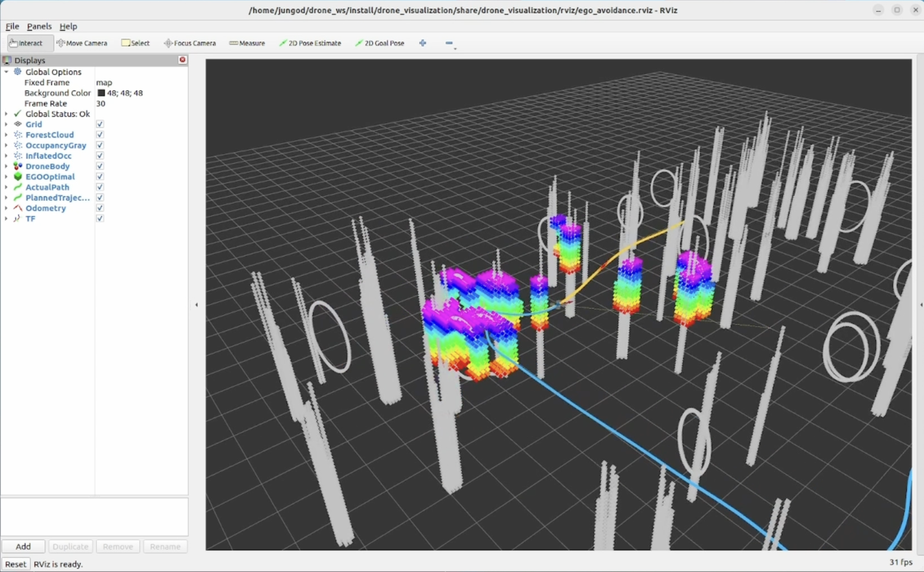Expand the Odometry display node

[6, 208]
